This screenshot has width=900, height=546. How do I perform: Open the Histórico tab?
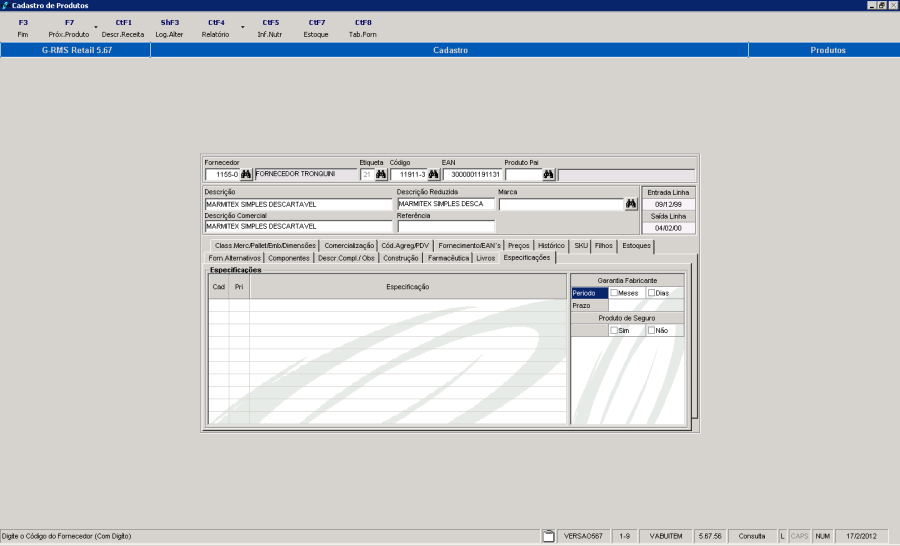coord(552,246)
